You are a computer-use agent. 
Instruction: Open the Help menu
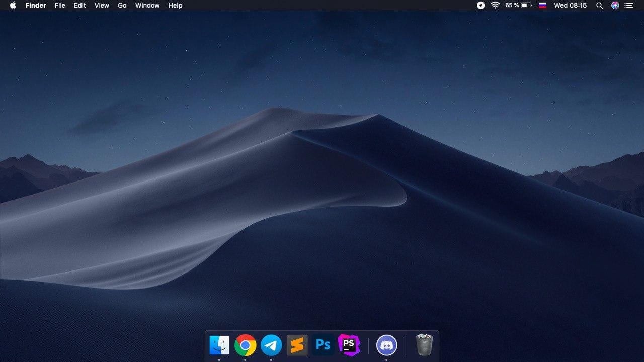coord(175,5)
